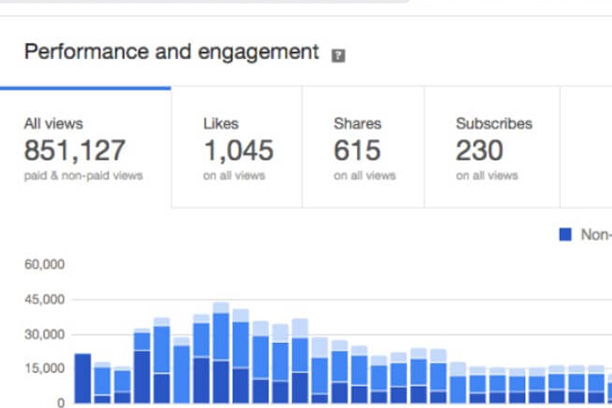
Task: Click the 15,000 axis label
Action: coord(44,368)
